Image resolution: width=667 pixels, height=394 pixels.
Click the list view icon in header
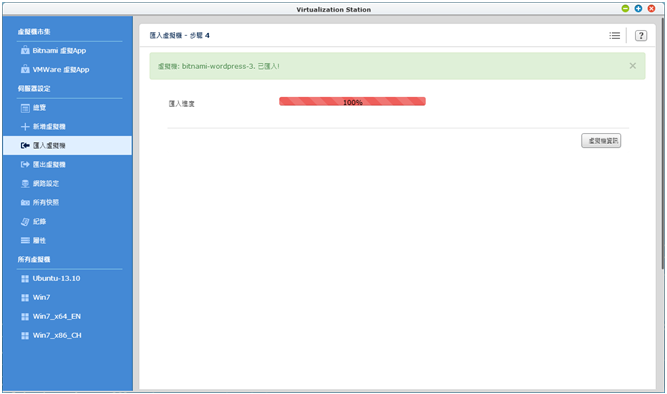click(614, 36)
